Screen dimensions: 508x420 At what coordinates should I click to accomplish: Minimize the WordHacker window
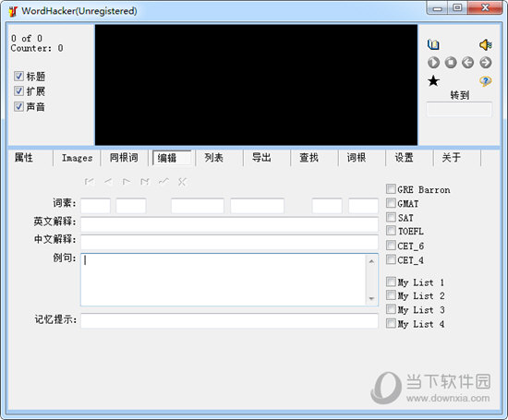tap(438, 8)
